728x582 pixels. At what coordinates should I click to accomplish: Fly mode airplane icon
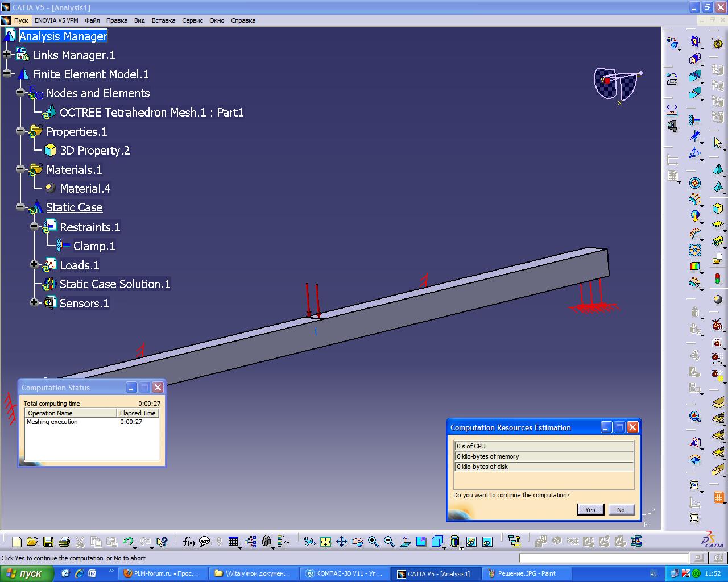coord(309,542)
